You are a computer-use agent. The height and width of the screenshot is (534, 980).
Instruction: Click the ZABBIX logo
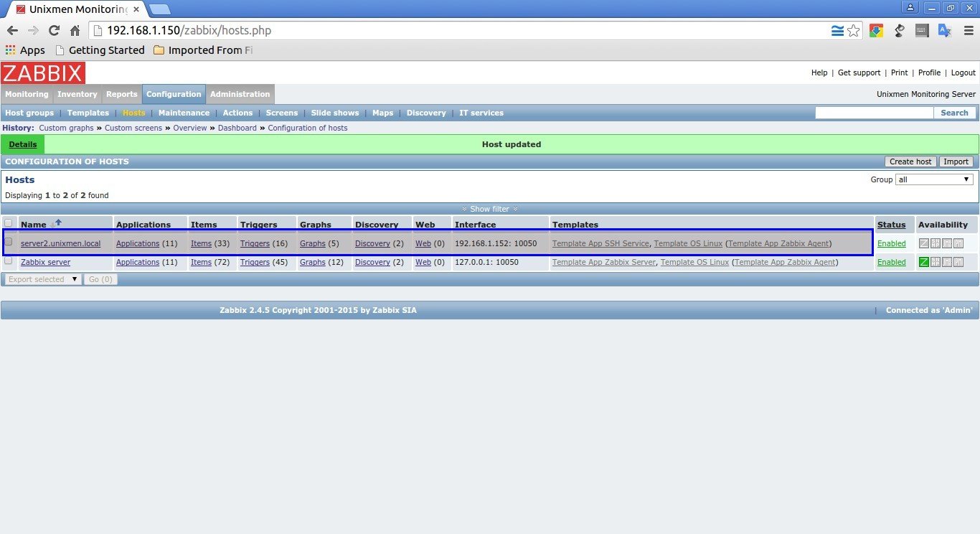(x=43, y=73)
